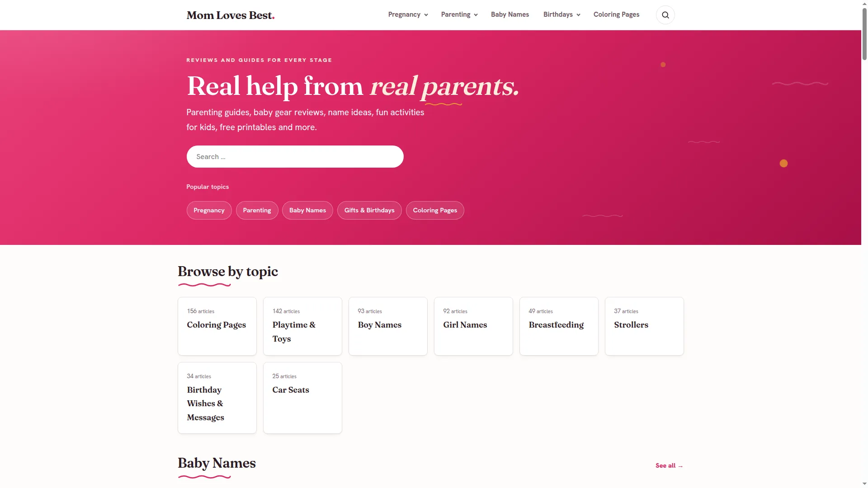
Task: Click the Baby Names section heading
Action: (217, 463)
